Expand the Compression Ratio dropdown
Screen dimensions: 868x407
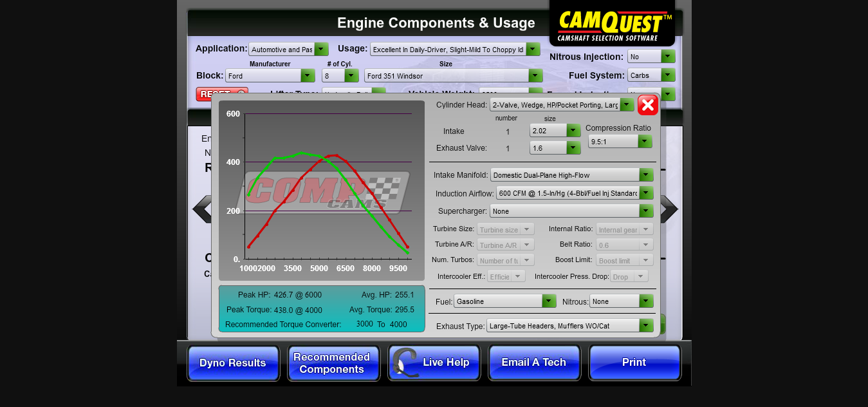pos(620,142)
